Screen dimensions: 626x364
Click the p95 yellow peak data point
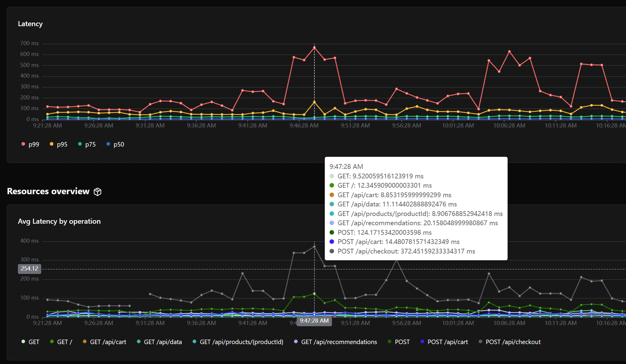point(314,102)
